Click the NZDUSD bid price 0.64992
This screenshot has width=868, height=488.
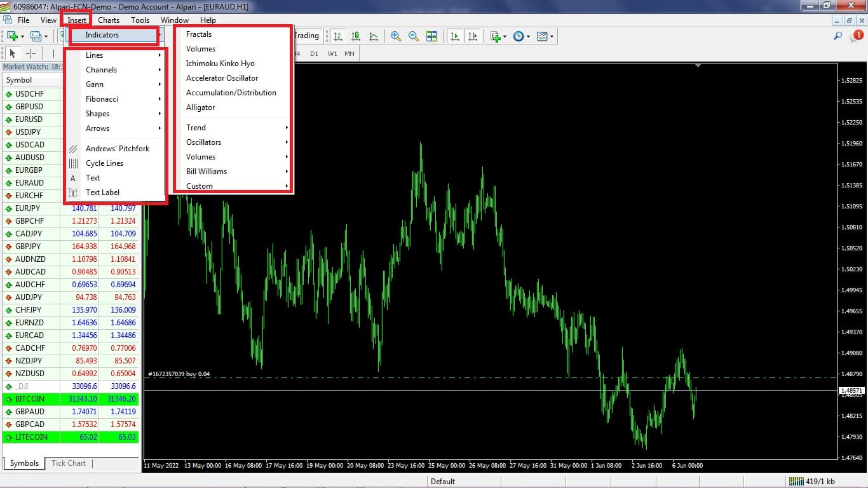pyautogui.click(x=85, y=374)
